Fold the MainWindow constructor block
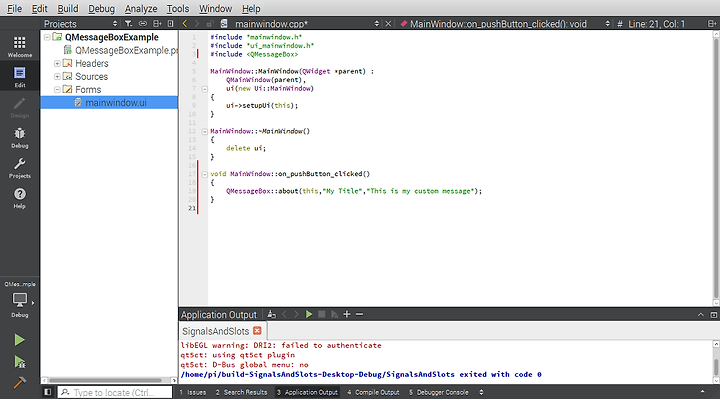This screenshot has height=399, width=720. [205, 89]
